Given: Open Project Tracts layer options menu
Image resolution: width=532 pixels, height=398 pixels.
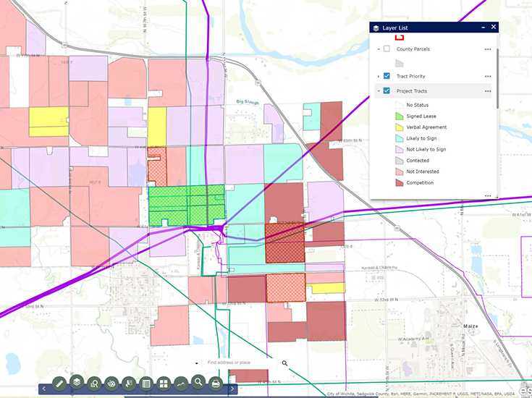Looking at the screenshot, I should tap(488, 91).
